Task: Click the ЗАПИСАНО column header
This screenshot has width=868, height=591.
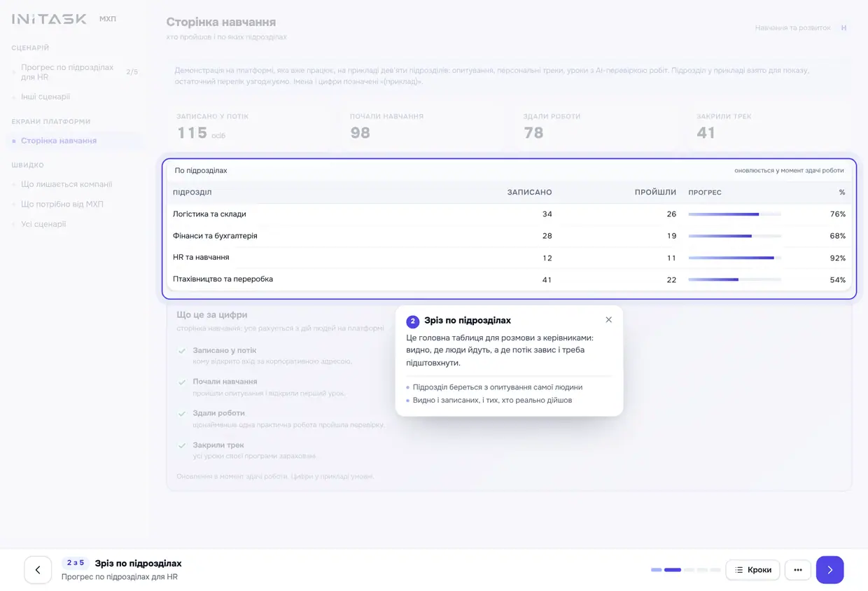Action: tap(529, 193)
